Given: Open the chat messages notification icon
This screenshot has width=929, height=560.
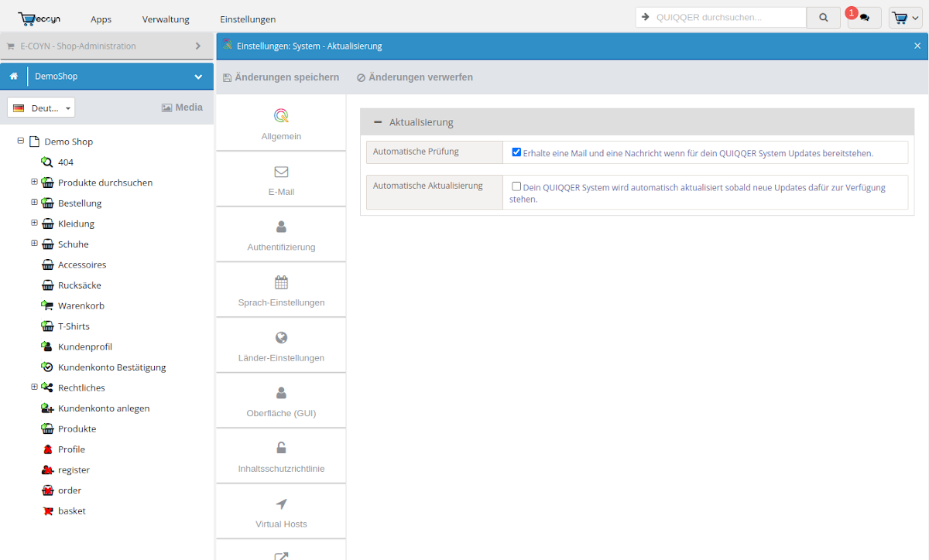Looking at the screenshot, I should (865, 18).
